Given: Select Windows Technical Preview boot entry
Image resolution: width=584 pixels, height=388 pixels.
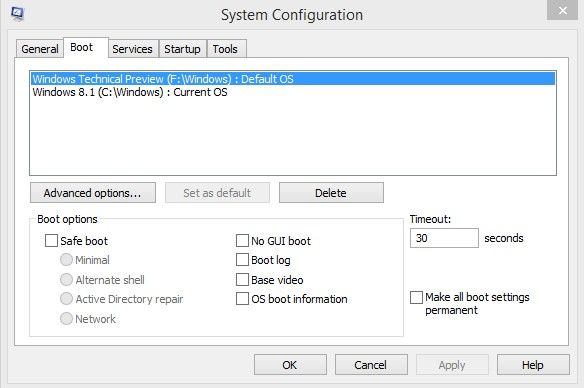Looking at the screenshot, I should point(293,79).
